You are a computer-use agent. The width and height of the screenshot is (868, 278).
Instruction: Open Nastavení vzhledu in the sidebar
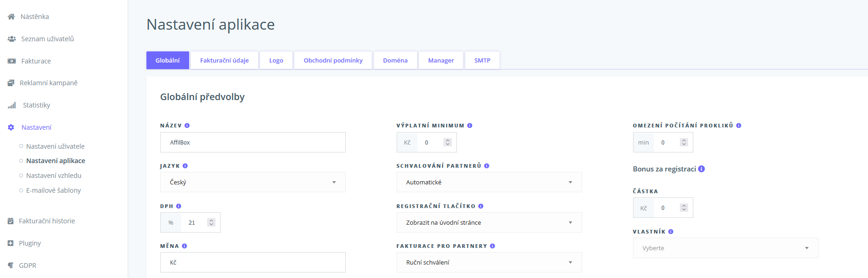pyautogui.click(x=54, y=176)
